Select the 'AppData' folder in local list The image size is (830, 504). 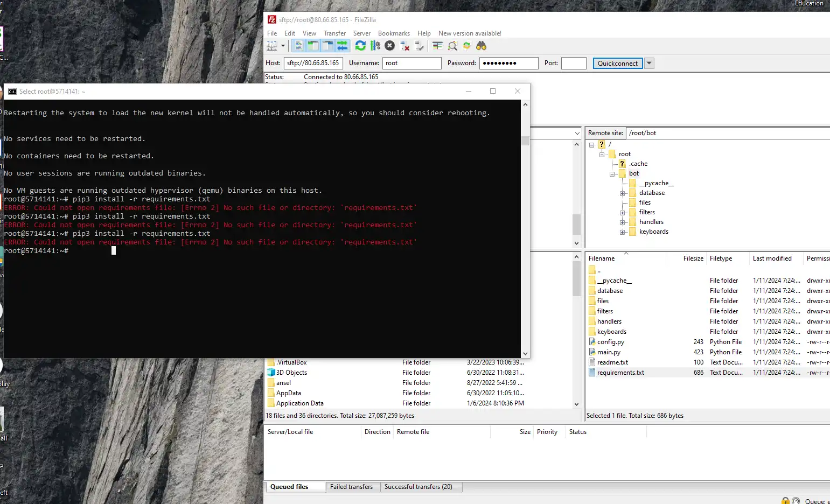[288, 393]
